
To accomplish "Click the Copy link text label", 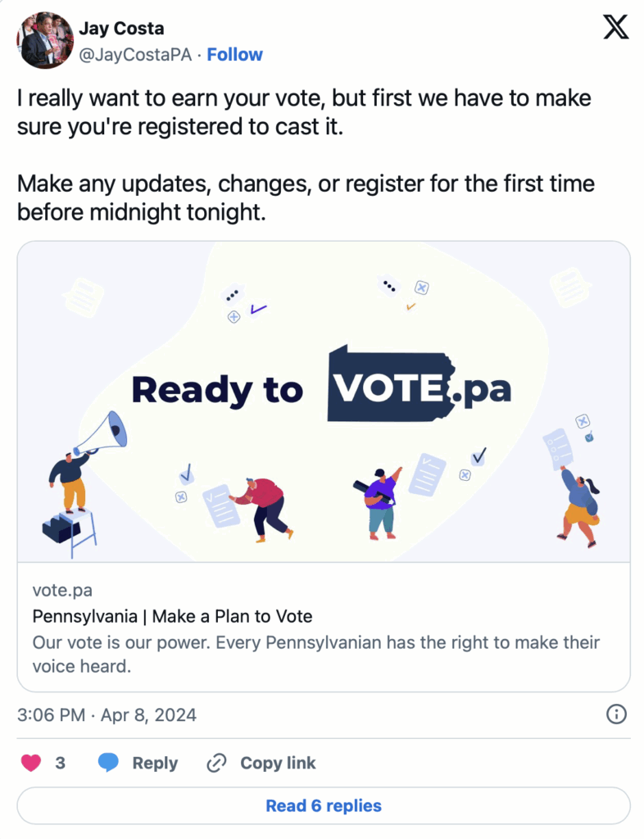I will point(278,763).
